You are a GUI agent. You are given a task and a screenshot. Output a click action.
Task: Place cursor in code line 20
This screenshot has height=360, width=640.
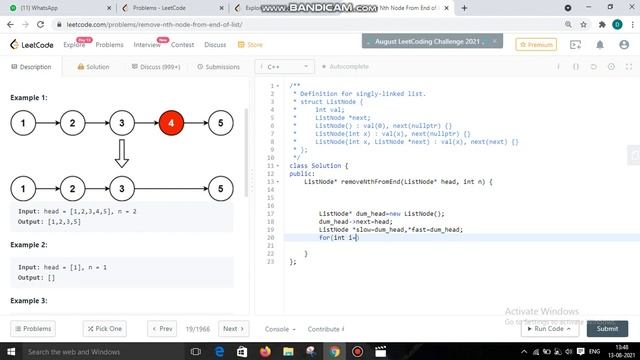click(461, 238)
